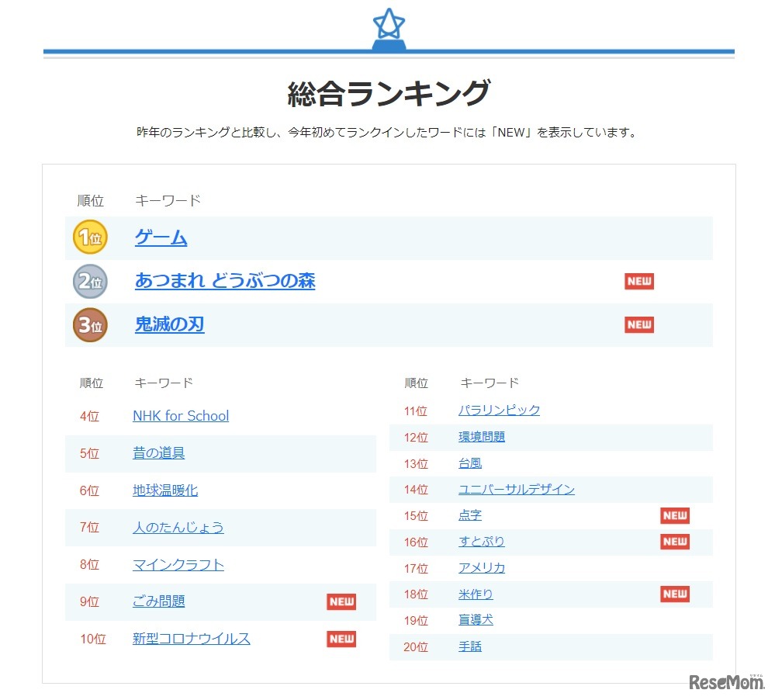Open the すとぷり keyword link
Screen dimensions: 775x700
(x=482, y=542)
